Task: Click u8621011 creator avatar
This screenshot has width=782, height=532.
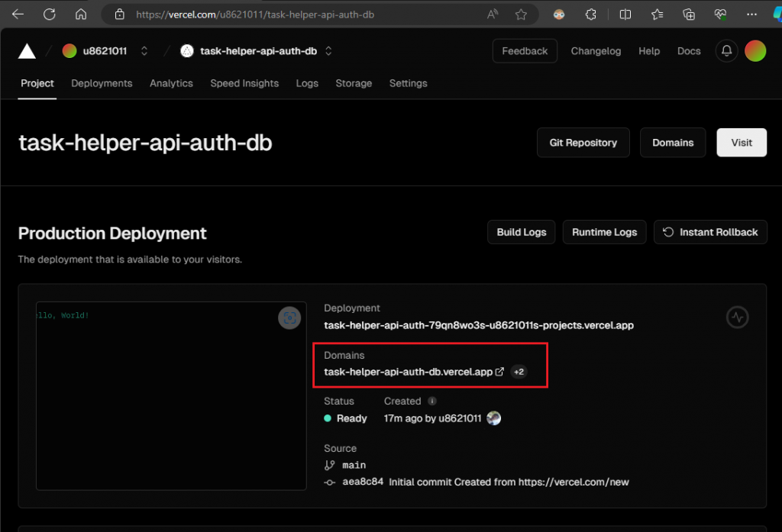Action: (x=494, y=418)
